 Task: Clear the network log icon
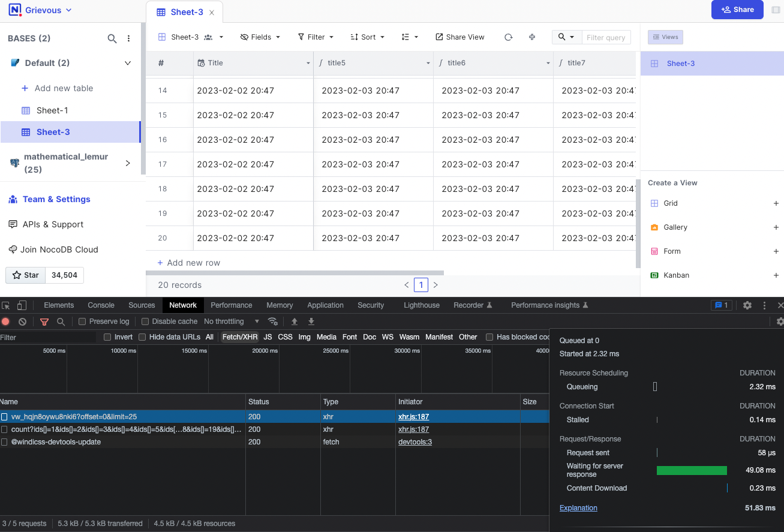click(x=22, y=321)
